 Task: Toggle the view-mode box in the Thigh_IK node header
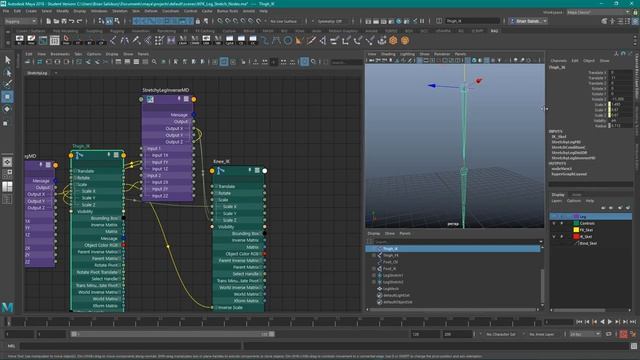[116, 155]
